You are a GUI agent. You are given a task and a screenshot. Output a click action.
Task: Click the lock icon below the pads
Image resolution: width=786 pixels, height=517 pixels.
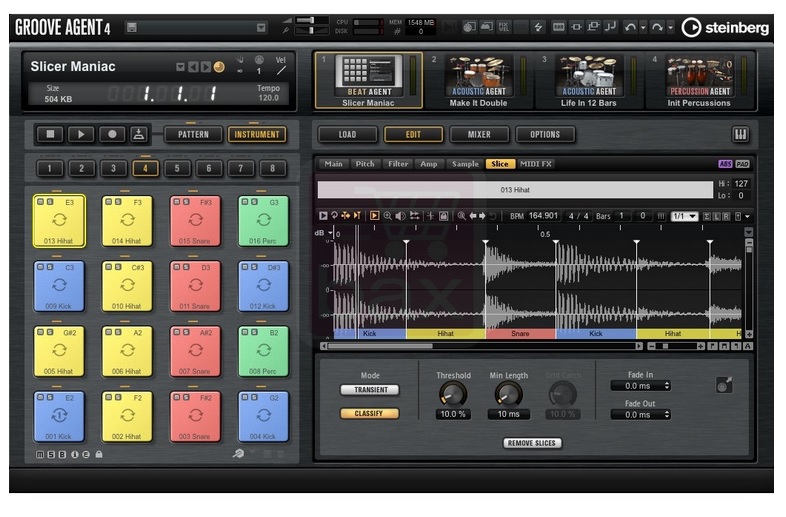pyautogui.click(x=99, y=454)
